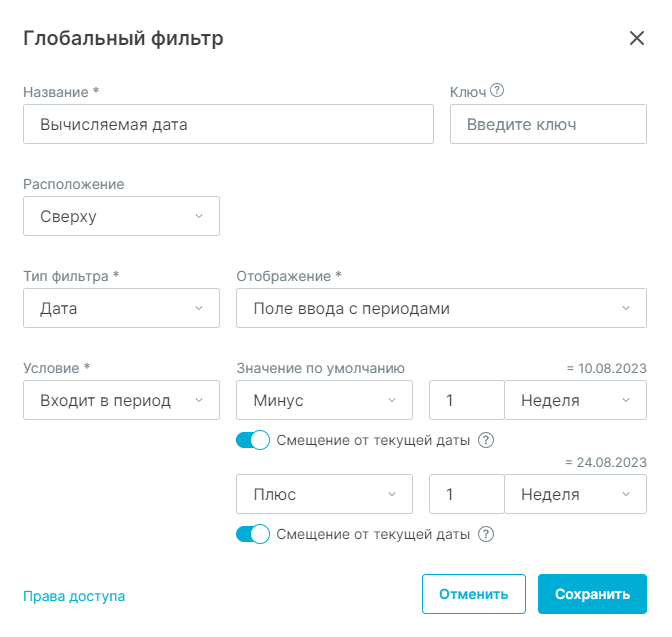Image resolution: width=672 pixels, height=637 pixels.
Task: Click help icon beside second Смещение от текущей даты
Action: [486, 534]
